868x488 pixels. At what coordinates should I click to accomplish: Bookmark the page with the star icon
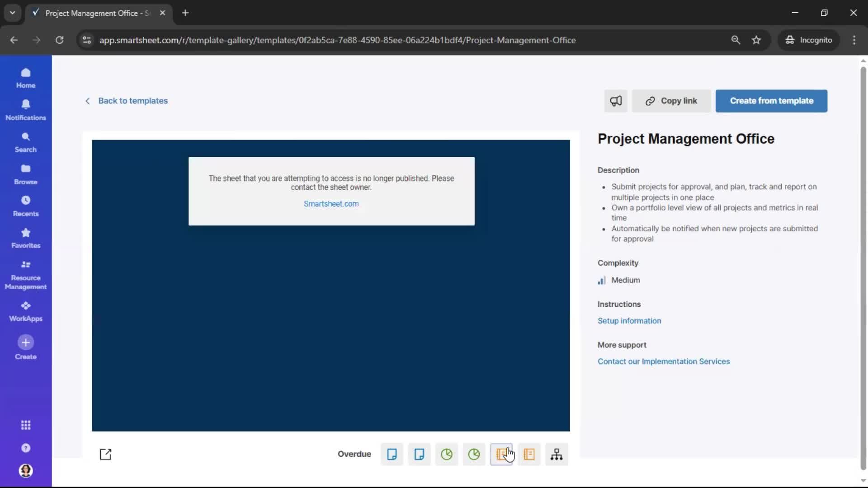(756, 40)
